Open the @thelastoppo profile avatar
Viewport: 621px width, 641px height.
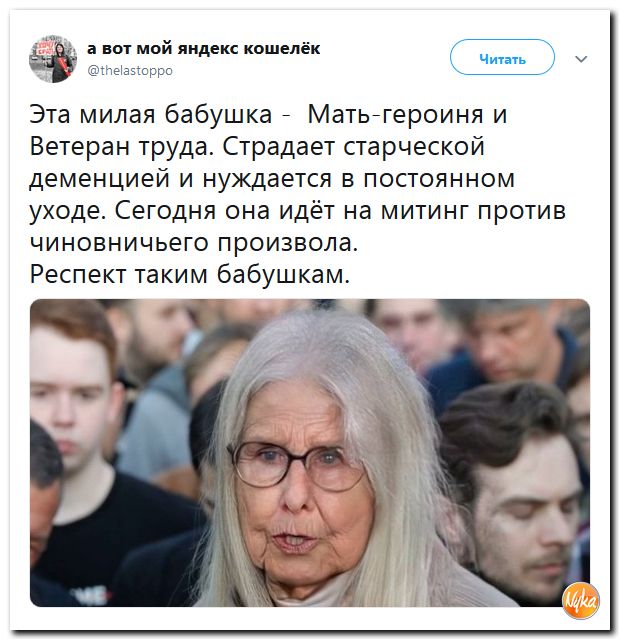53,59
